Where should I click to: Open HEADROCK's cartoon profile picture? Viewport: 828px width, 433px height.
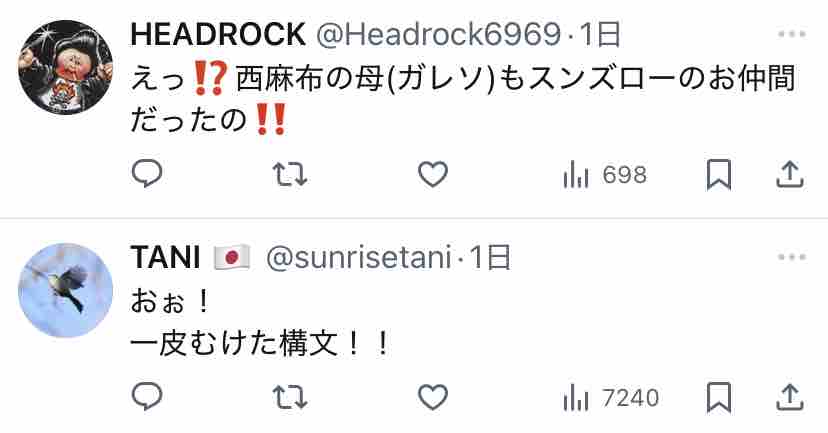[65, 67]
